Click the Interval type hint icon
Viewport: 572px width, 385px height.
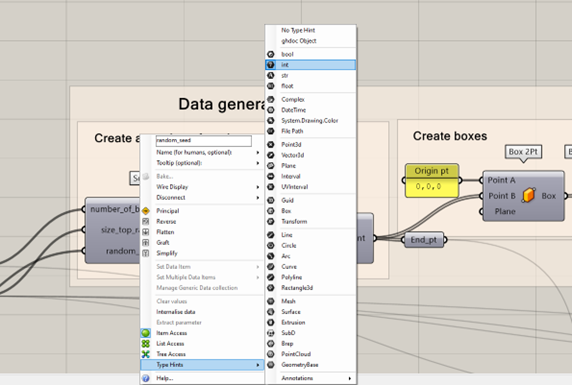pos(271,176)
